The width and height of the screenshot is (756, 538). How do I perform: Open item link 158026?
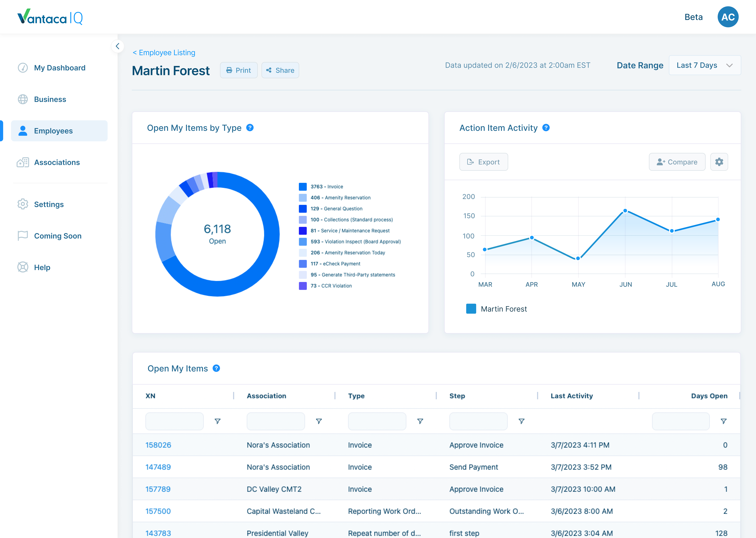pos(158,445)
